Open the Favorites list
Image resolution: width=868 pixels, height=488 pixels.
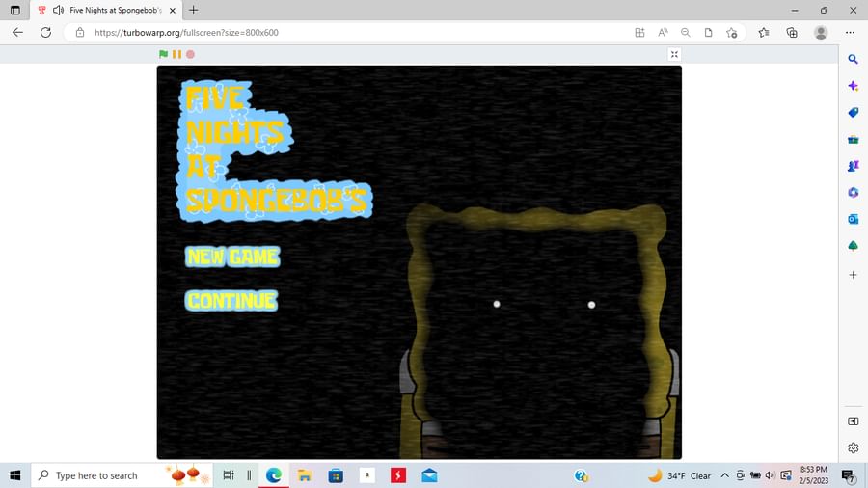764,32
